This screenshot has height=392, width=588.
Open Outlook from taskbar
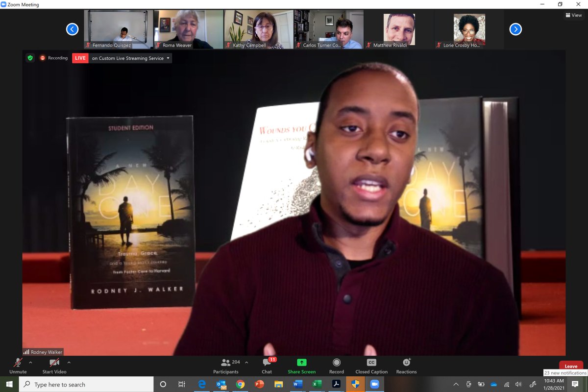point(221,384)
